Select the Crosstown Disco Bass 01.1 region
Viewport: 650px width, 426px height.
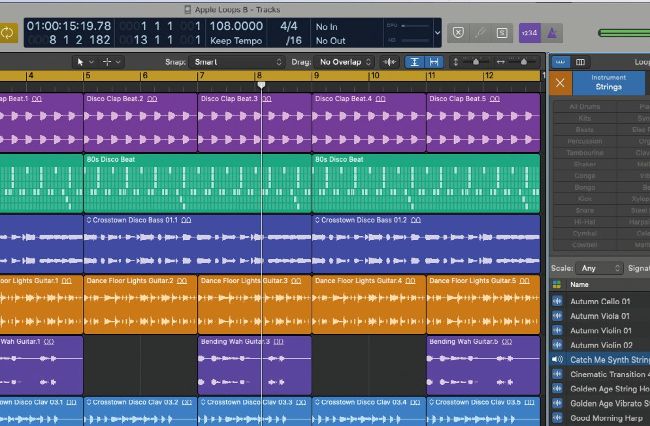point(197,244)
